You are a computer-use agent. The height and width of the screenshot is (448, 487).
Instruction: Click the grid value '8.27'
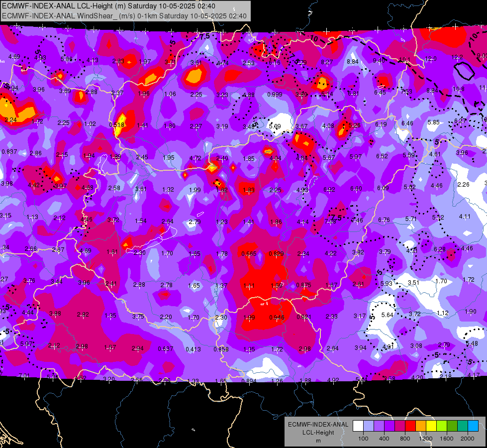327,62
